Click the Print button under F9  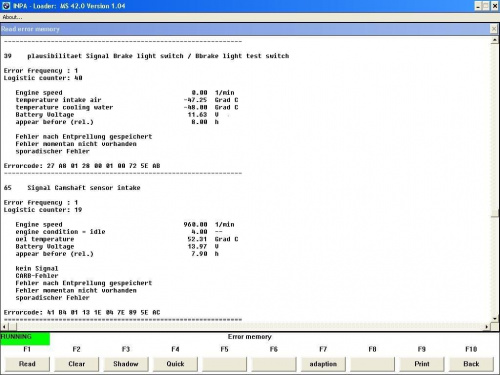(x=422, y=364)
